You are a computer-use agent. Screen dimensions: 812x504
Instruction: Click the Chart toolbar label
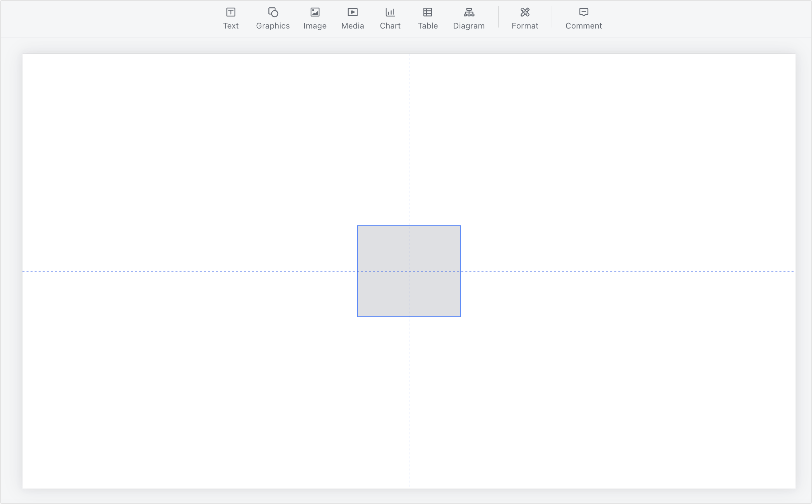point(390,26)
